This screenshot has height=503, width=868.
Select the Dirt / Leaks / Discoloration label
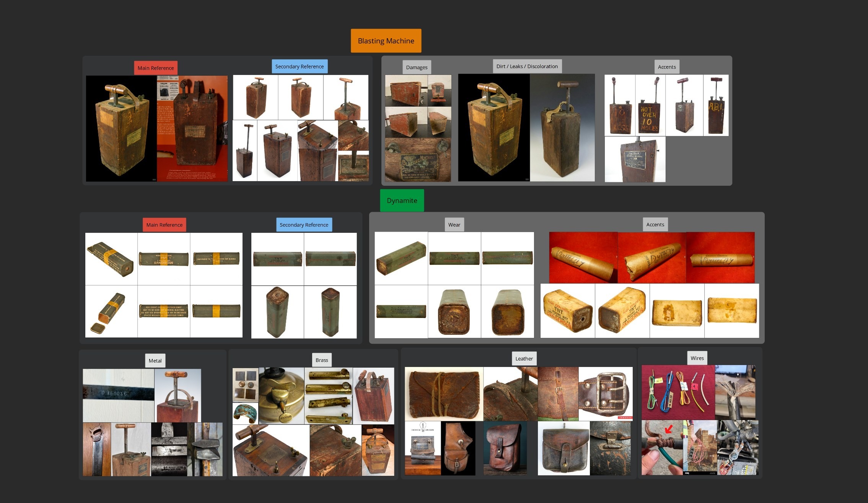(527, 66)
